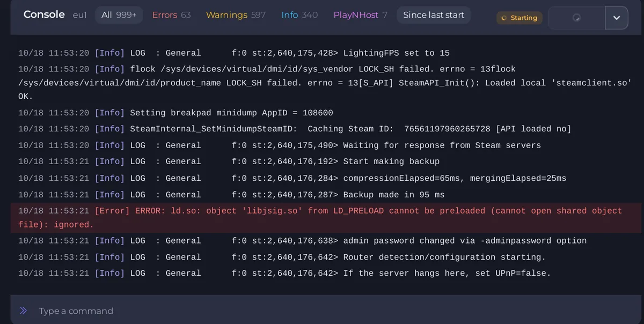Viewport: 644px width, 324px height.
Task: Select the libjsig.so error log entry
Action: point(326,218)
